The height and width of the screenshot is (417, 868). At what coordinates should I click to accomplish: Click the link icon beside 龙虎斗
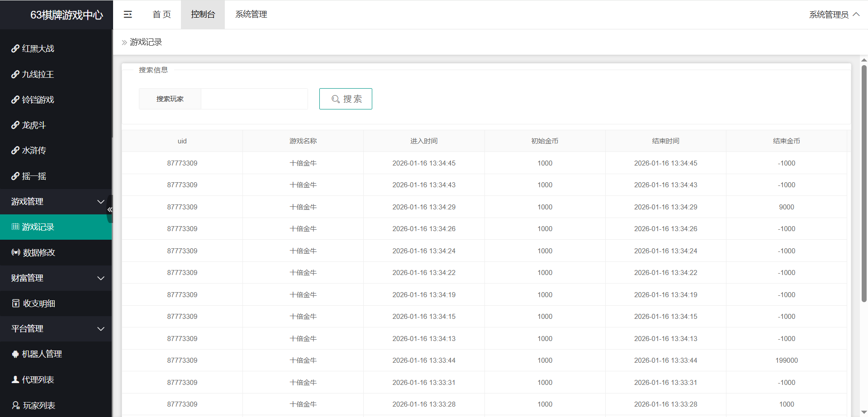[x=15, y=125]
